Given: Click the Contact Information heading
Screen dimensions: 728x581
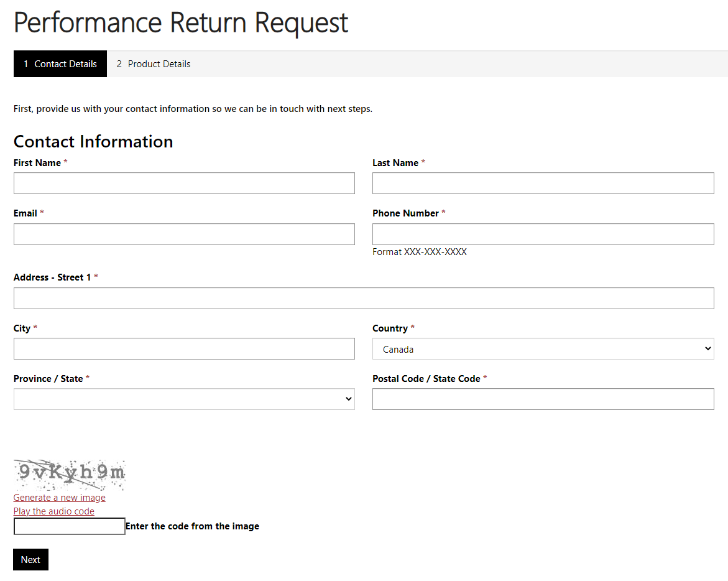Looking at the screenshot, I should pos(93,142).
